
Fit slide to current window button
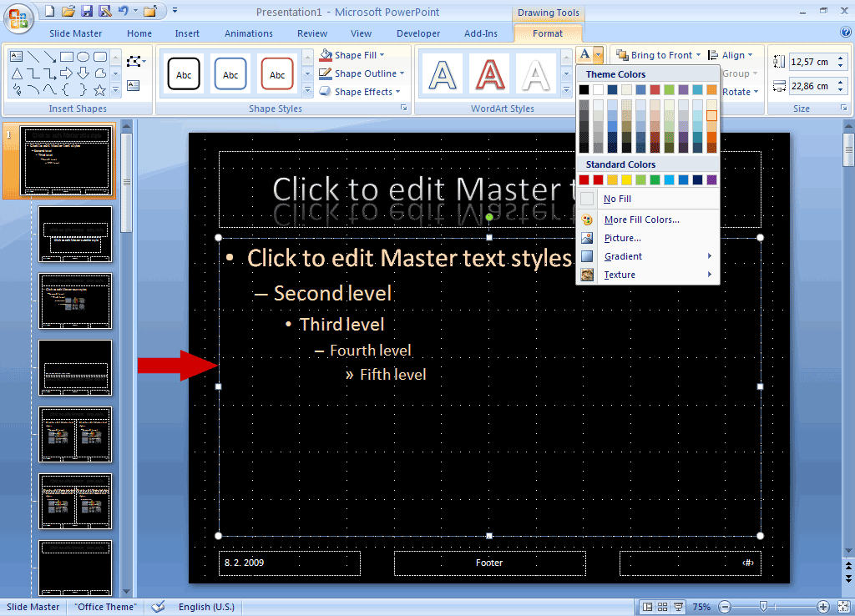(843, 607)
